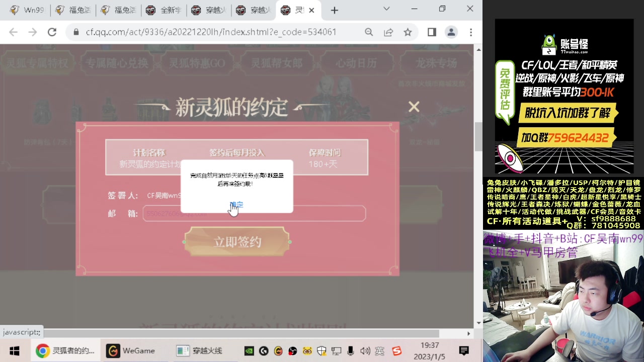
Task: Open the zoom magnifier icon in address bar
Action: [369, 32]
